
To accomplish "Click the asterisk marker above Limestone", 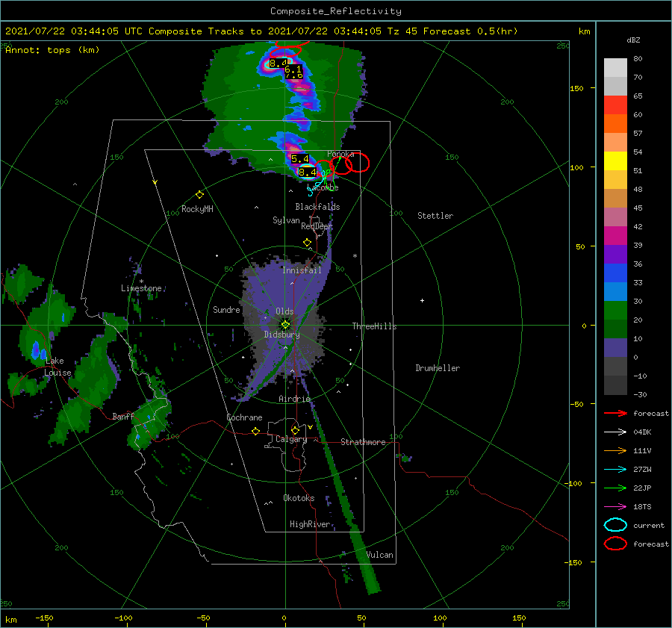I will coord(141,282).
